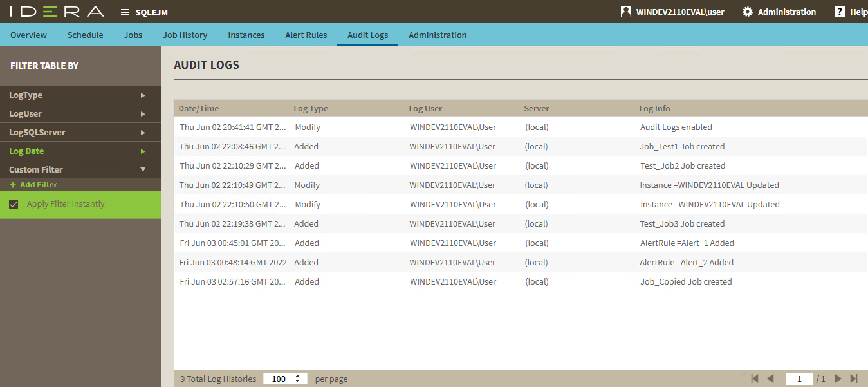868x387 pixels.
Task: Go to the first page of logs
Action: coord(755,379)
